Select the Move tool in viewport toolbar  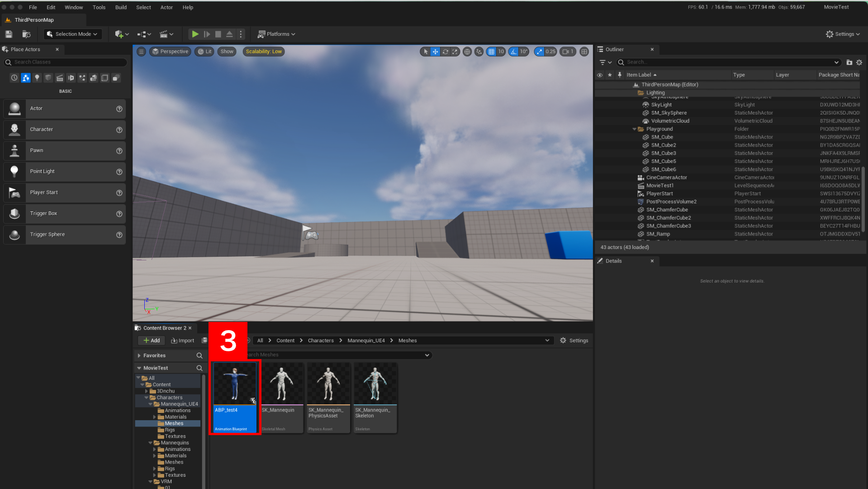(435, 51)
